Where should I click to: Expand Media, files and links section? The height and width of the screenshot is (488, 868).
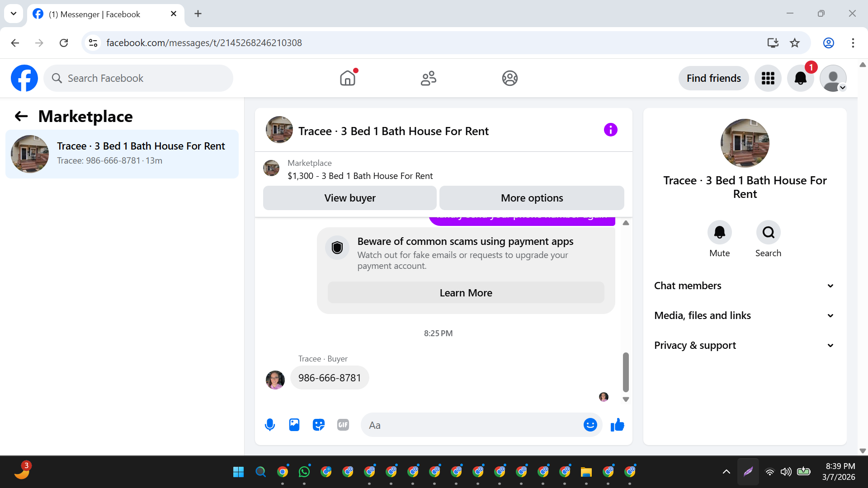click(x=744, y=315)
